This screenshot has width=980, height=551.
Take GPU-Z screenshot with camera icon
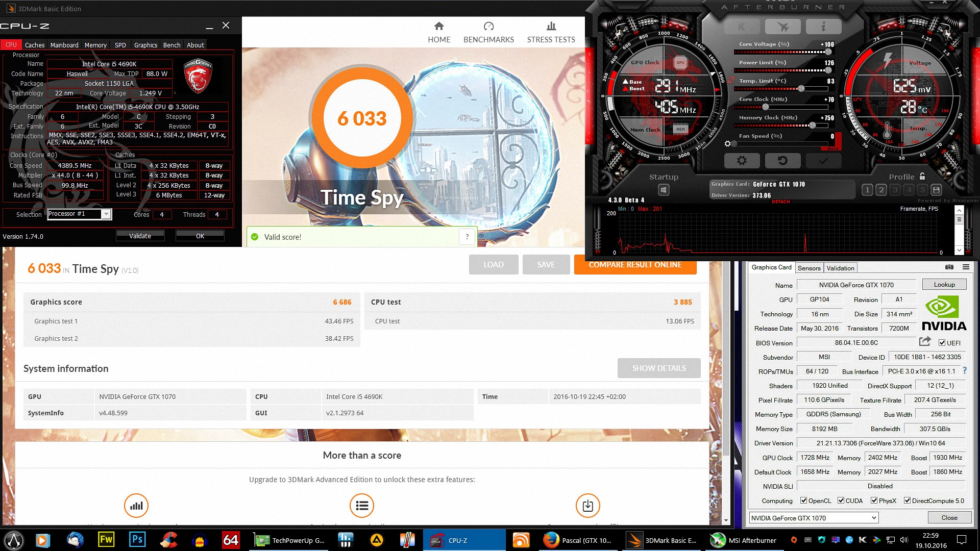[949, 267]
